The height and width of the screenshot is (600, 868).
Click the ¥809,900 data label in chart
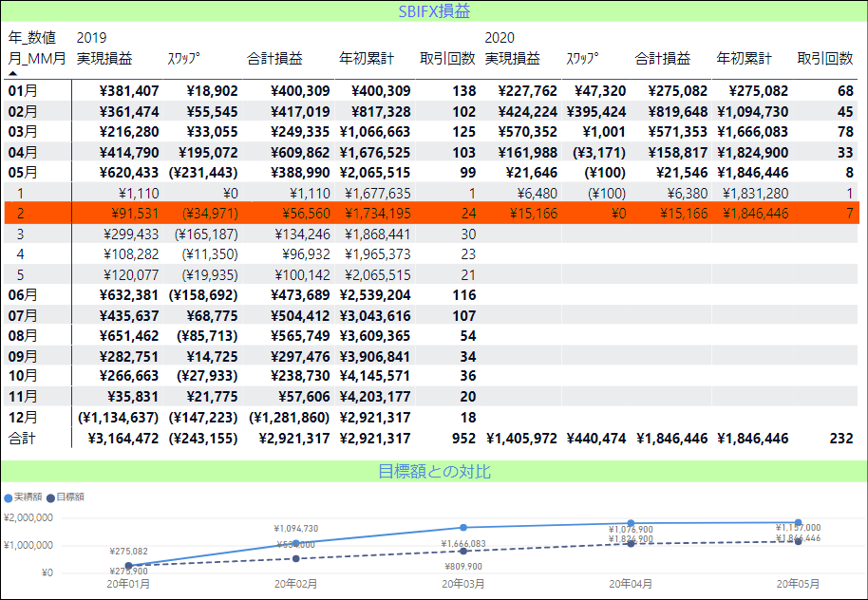point(463,566)
